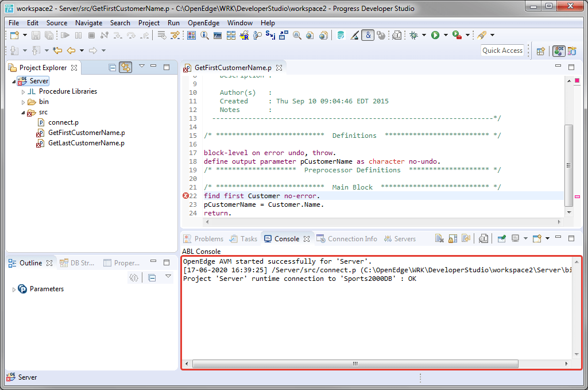Click the Run External Tools icon
588x390 pixels.
[457, 35]
